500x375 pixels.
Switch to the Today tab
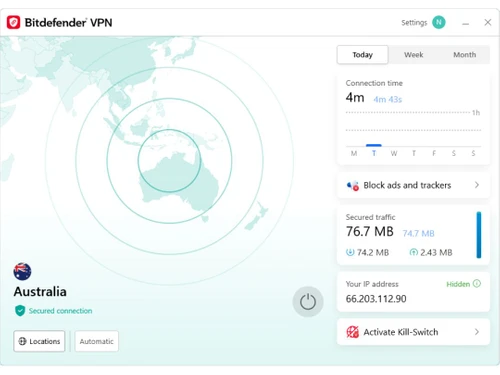[363, 55]
